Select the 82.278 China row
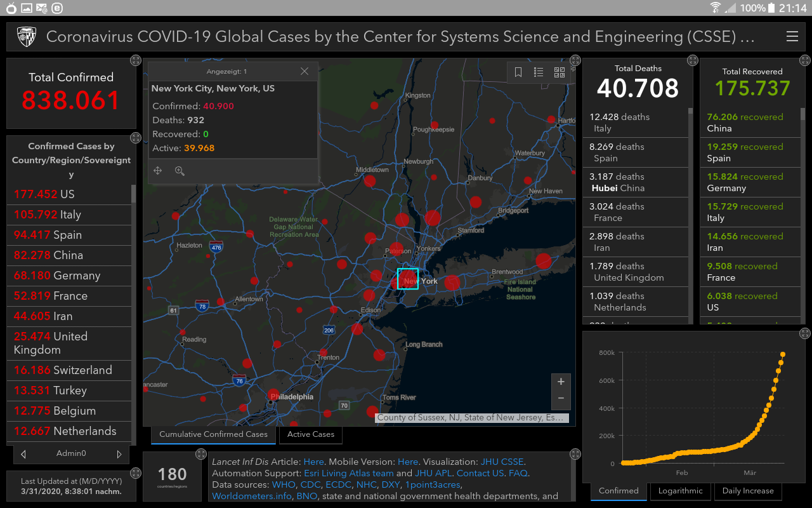This screenshot has width=812, height=508. tap(69, 255)
